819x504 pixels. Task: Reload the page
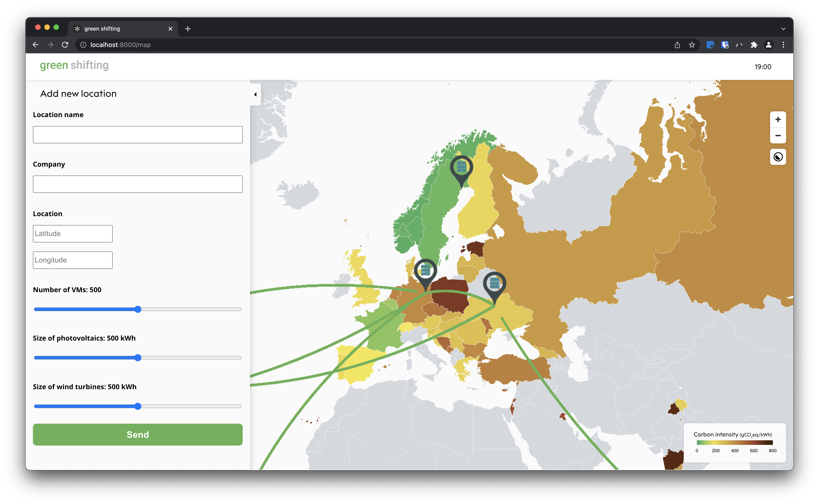click(65, 45)
